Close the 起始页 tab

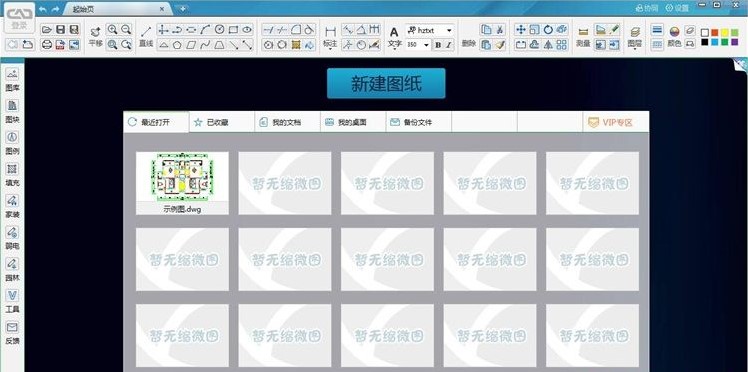pyautogui.click(x=162, y=9)
